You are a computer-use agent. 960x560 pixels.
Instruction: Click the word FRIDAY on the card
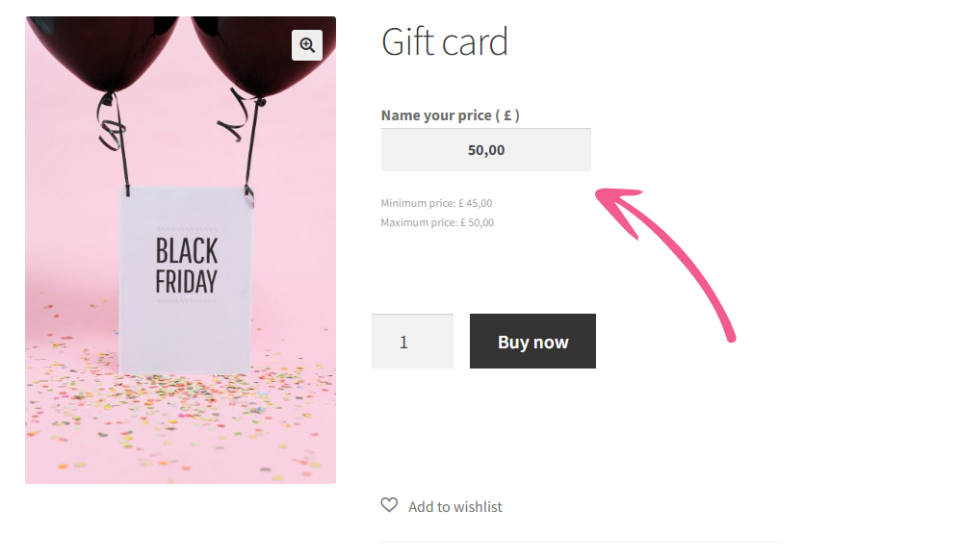click(187, 282)
